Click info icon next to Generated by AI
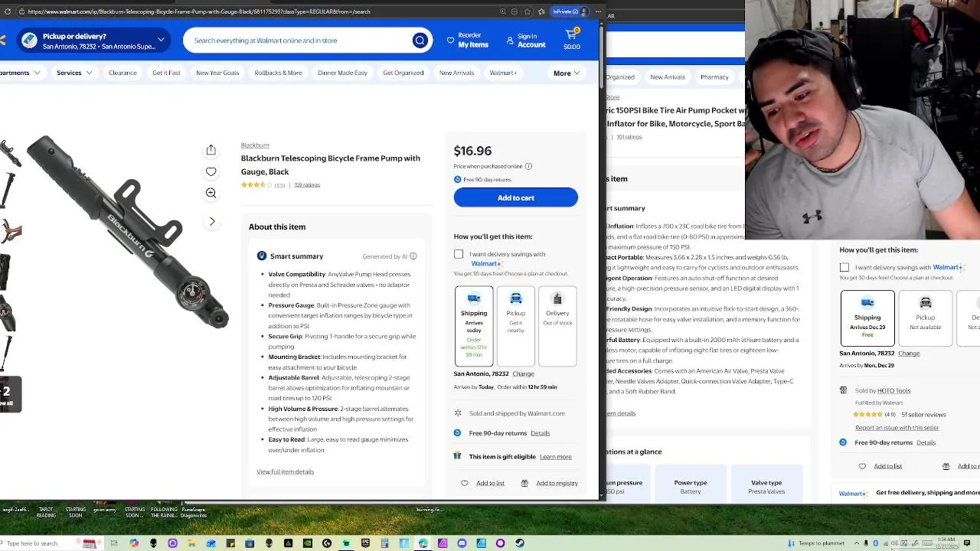This screenshot has width=980, height=551. (413, 256)
